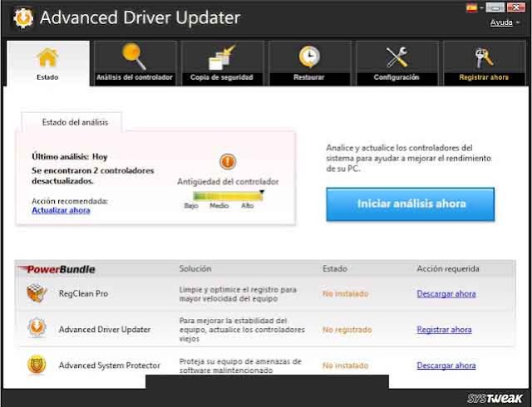
Task: Click the Copia de seguridad backup icon
Action: coord(222,57)
